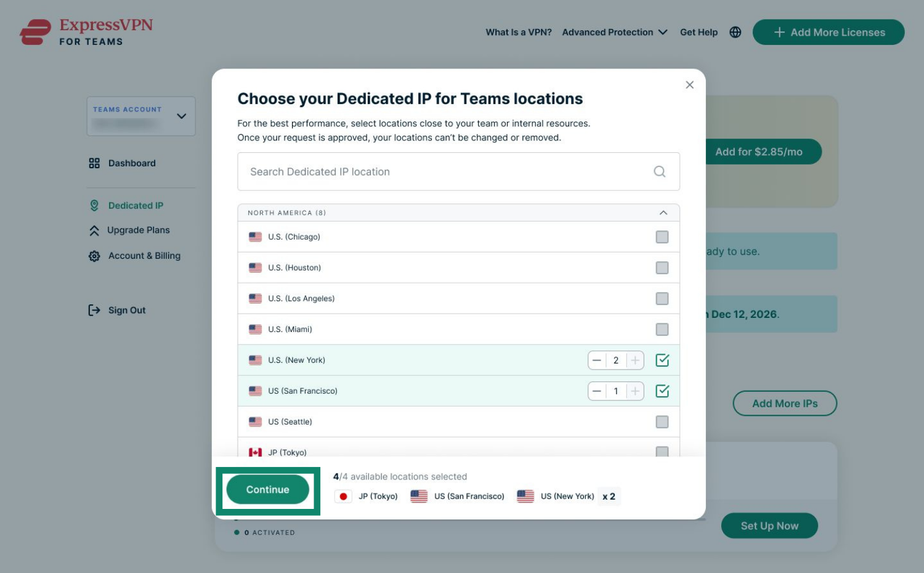This screenshot has width=924, height=573.
Task: Decrease the US (San Francisco) quantity
Action: point(597,391)
